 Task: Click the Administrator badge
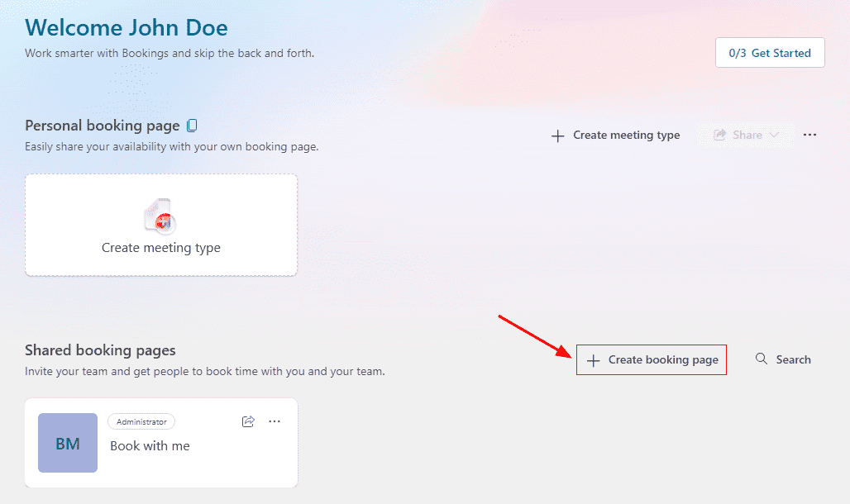[141, 421]
